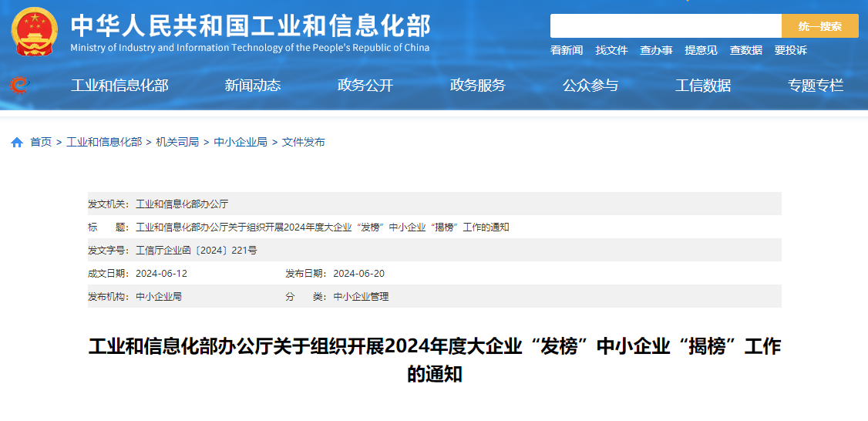Open the 政务公开 navigation menu
Image resolution: width=868 pixels, height=421 pixels.
365,86
